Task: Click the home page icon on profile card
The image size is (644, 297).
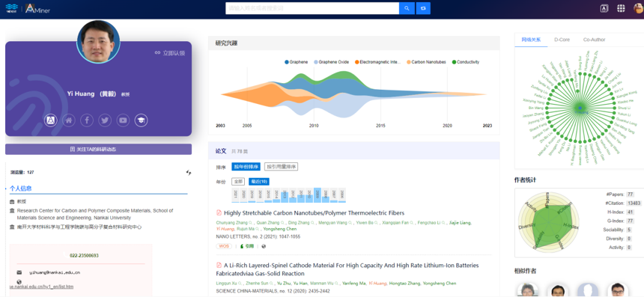Action: [x=69, y=120]
